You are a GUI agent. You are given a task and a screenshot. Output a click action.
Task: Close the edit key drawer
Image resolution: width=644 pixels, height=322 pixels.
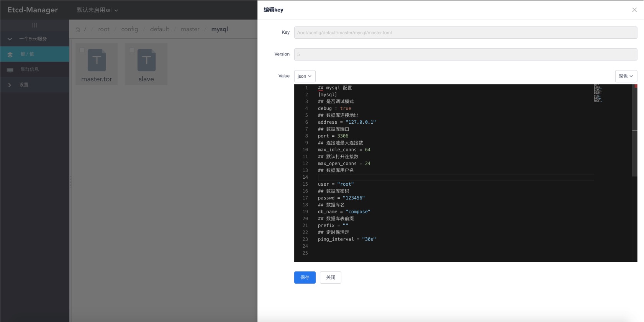pyautogui.click(x=634, y=10)
